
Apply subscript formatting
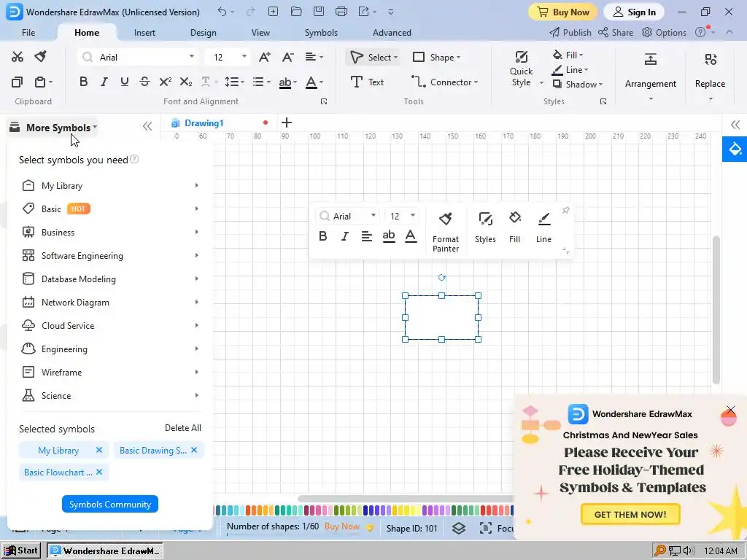pyautogui.click(x=186, y=82)
